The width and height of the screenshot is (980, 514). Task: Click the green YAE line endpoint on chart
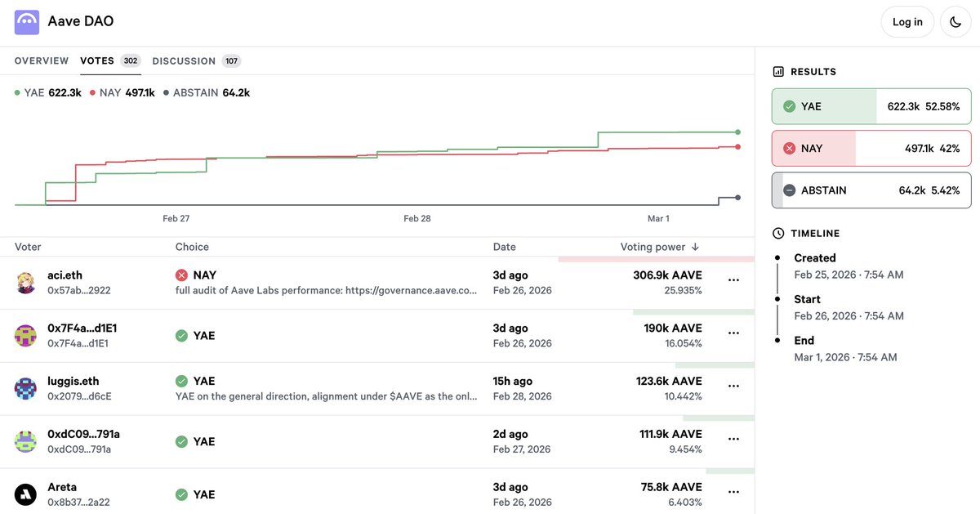point(737,132)
